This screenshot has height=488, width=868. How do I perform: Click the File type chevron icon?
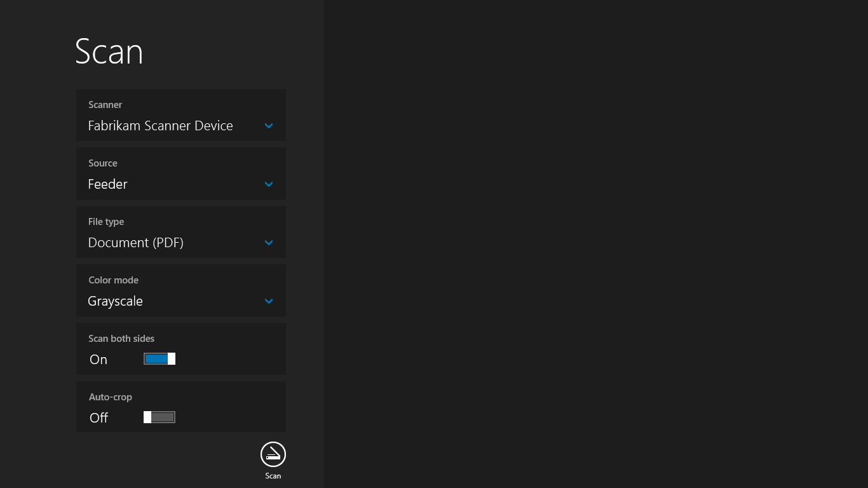(268, 243)
